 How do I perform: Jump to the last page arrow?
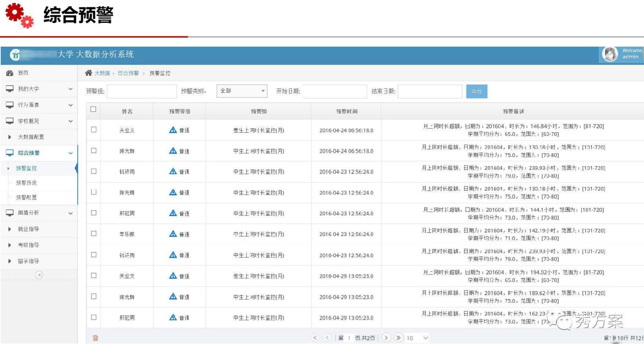398,338
